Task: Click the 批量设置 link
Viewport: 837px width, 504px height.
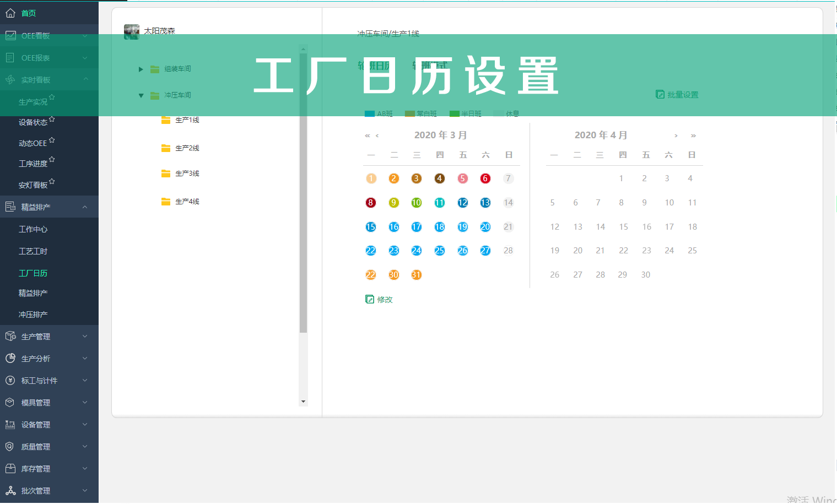Action: (683, 94)
